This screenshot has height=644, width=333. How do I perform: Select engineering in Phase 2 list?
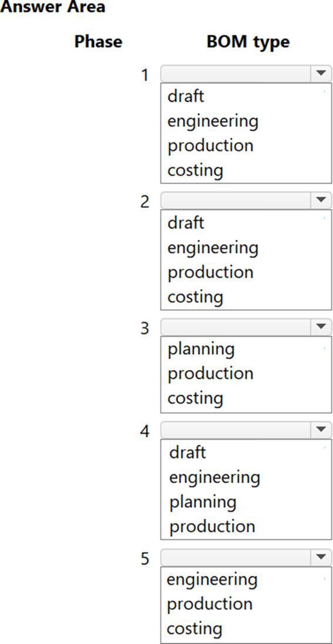click(x=213, y=249)
